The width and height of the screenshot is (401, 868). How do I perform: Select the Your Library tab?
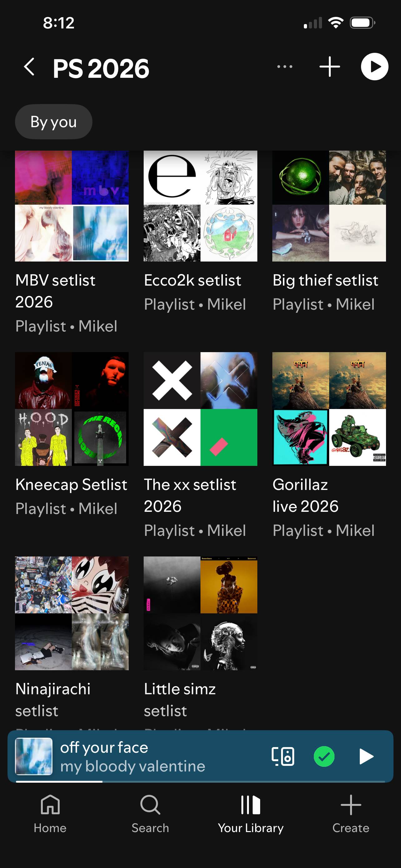[x=250, y=813]
